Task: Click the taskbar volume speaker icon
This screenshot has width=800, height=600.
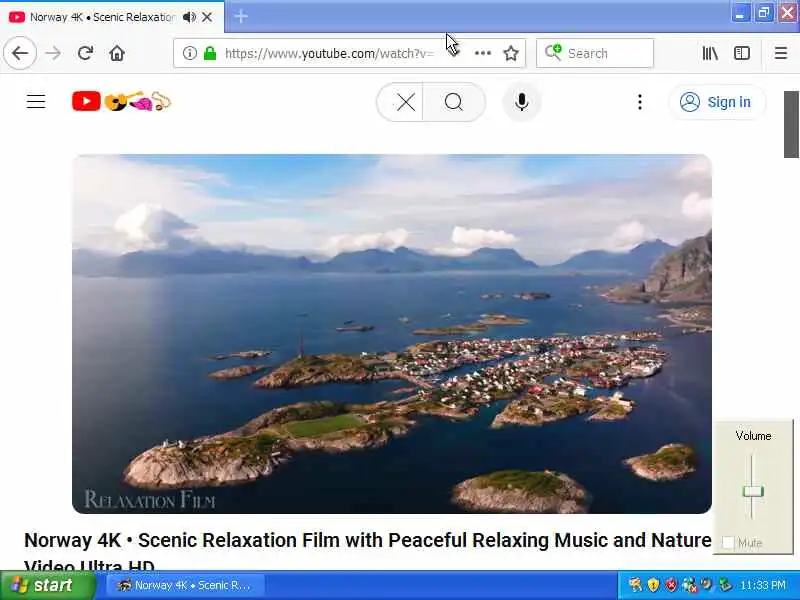Action: pyautogui.click(x=707, y=585)
